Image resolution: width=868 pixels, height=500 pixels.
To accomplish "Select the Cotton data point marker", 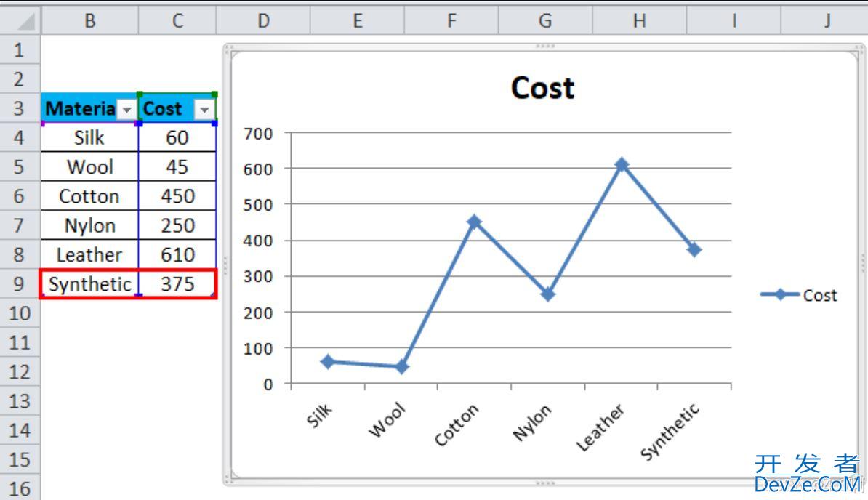I will (x=474, y=222).
